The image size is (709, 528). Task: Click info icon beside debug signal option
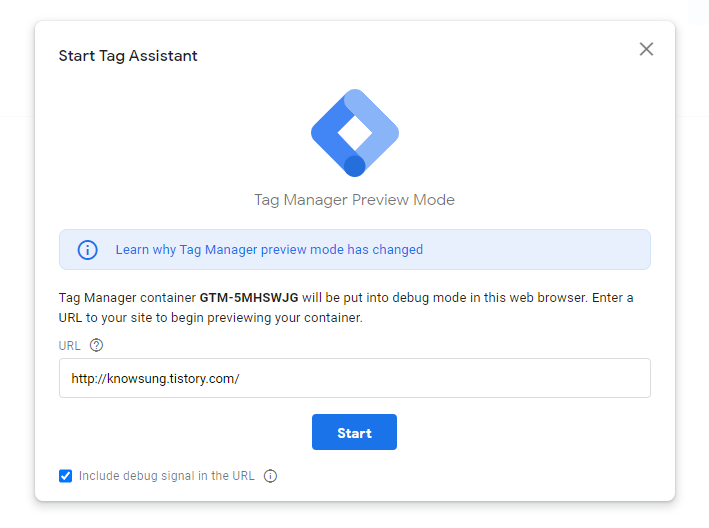(270, 476)
